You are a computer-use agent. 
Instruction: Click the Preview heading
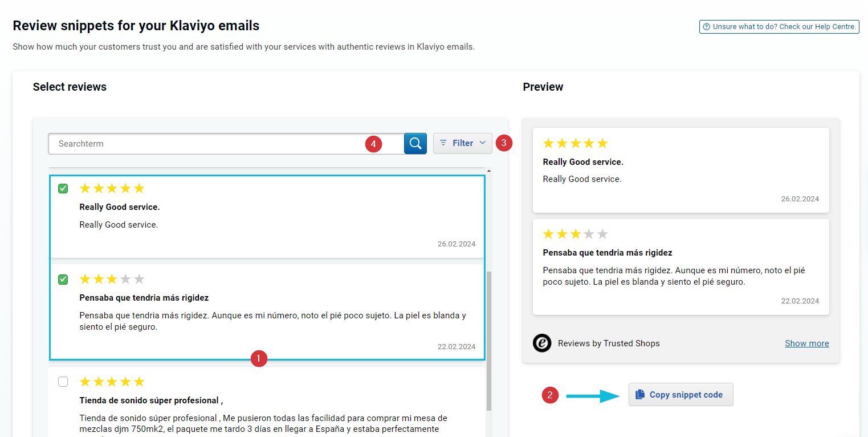543,87
